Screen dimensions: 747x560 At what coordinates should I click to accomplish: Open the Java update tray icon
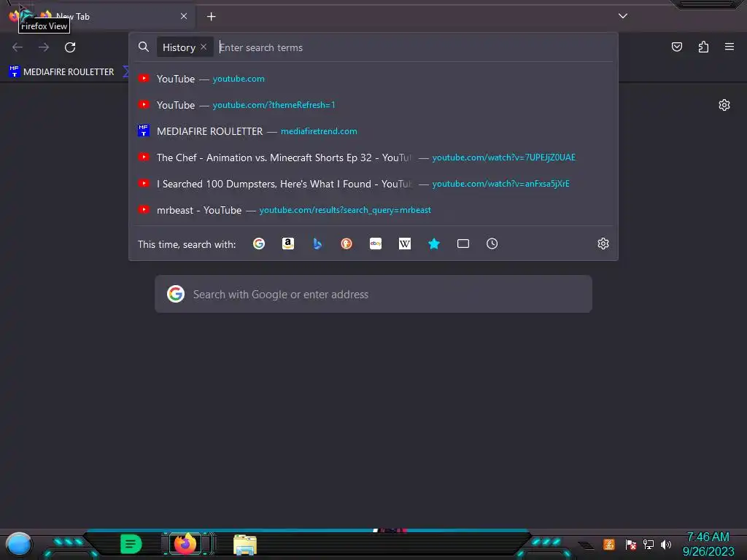pos(609,544)
